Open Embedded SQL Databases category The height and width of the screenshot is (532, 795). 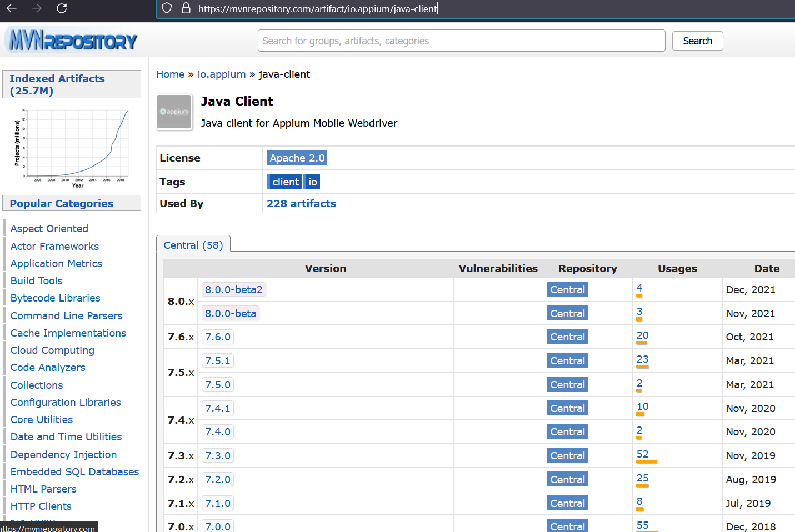75,472
